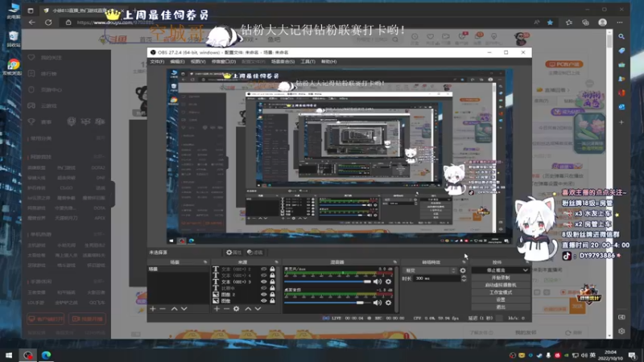Move scene down in the scenes panel
Image resolution: width=644 pixels, height=362 pixels.
pos(184,309)
